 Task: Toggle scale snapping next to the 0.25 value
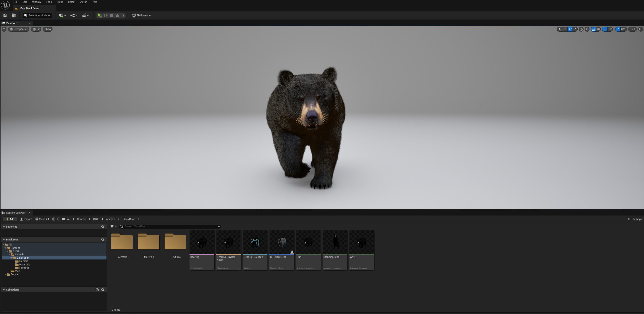point(618,29)
